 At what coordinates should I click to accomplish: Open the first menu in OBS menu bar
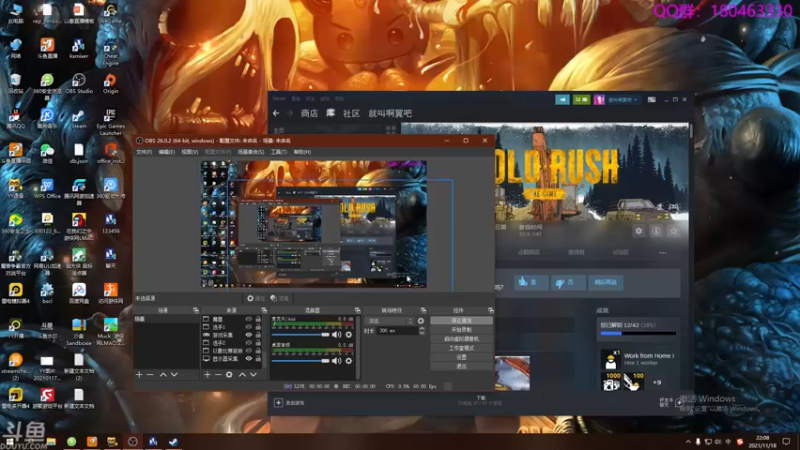144,152
